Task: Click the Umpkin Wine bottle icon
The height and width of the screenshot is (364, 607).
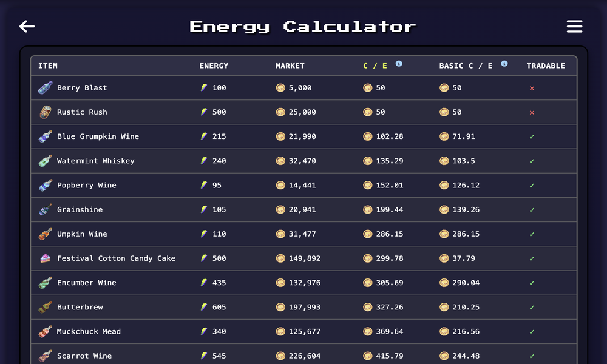Action: pyautogui.click(x=46, y=234)
